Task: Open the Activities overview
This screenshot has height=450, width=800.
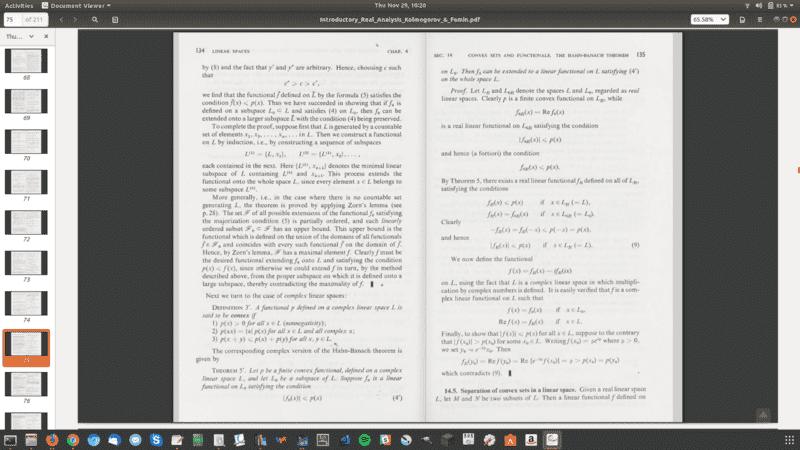Action: 19,5
